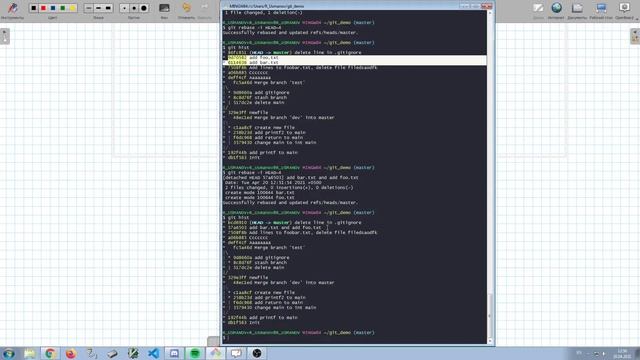
Task: Click the highlighted 'add bar.txt' log line
Action: point(354,62)
